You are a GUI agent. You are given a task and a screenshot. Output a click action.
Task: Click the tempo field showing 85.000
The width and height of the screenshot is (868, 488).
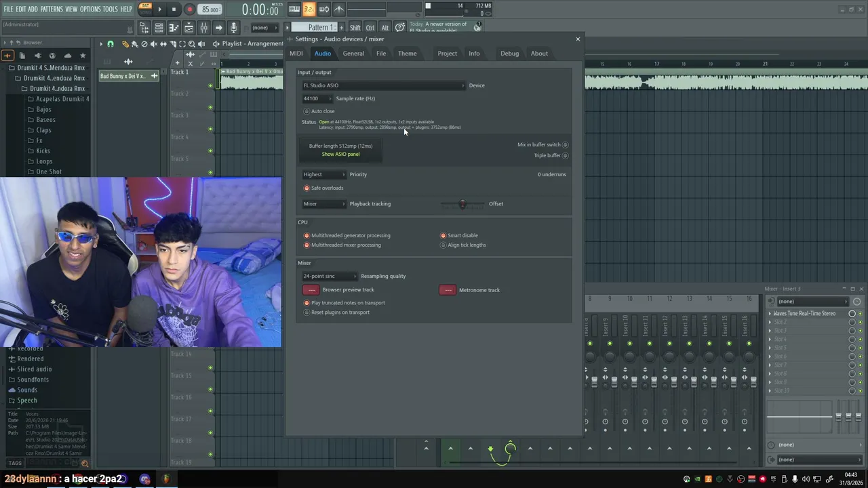(210, 9)
